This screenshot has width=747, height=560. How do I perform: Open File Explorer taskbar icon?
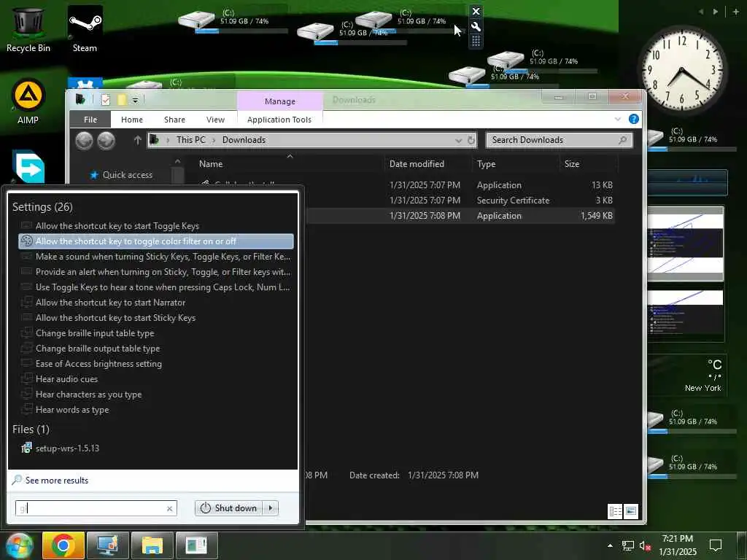(152, 545)
